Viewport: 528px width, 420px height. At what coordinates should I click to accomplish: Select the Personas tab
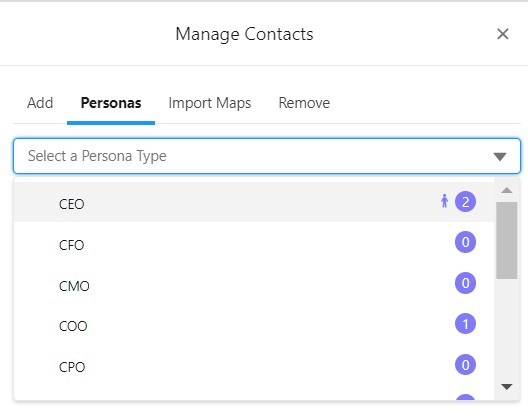click(111, 103)
